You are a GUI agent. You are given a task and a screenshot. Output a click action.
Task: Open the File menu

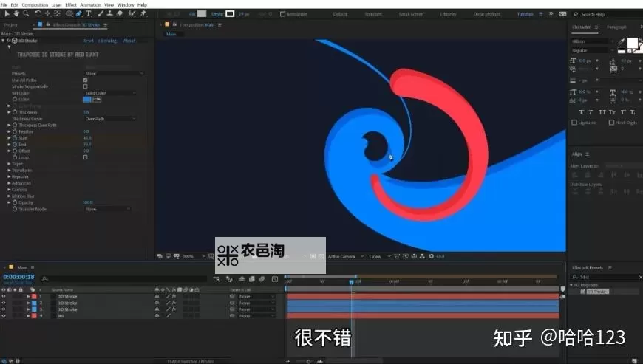(x=4, y=5)
